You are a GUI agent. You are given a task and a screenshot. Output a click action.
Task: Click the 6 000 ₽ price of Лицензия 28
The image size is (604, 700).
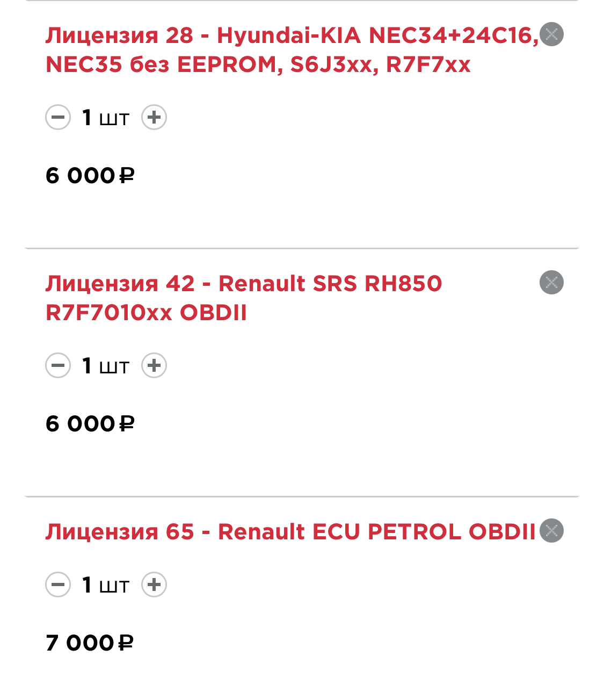pos(90,176)
